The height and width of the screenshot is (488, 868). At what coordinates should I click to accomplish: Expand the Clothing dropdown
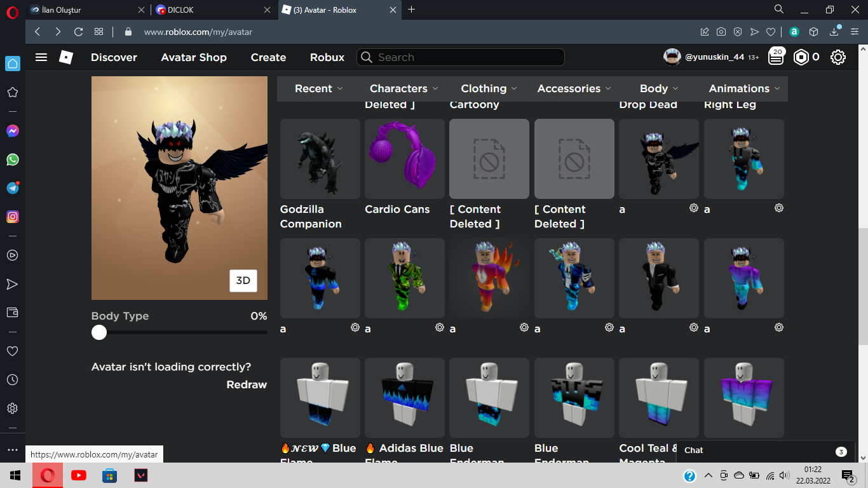(x=489, y=88)
